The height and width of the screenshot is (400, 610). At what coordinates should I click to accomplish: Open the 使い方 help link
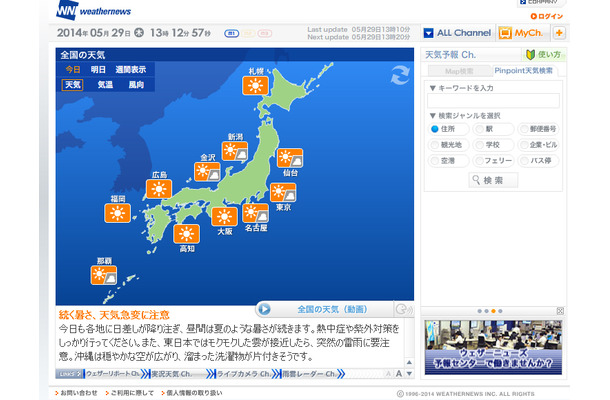coord(543,54)
